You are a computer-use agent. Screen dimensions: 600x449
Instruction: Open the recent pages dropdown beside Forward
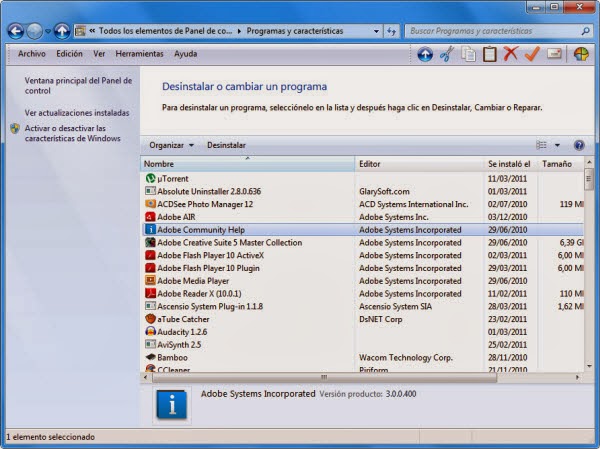coord(48,31)
